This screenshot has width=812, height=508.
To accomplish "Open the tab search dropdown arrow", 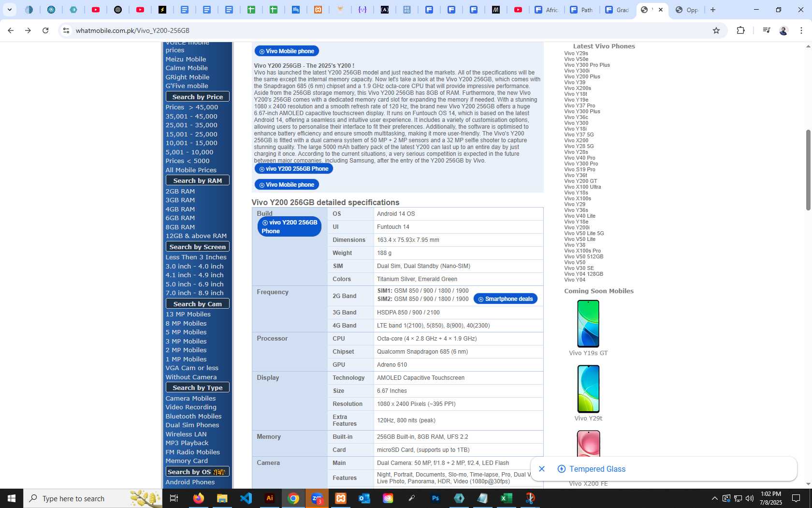I will [9, 10].
